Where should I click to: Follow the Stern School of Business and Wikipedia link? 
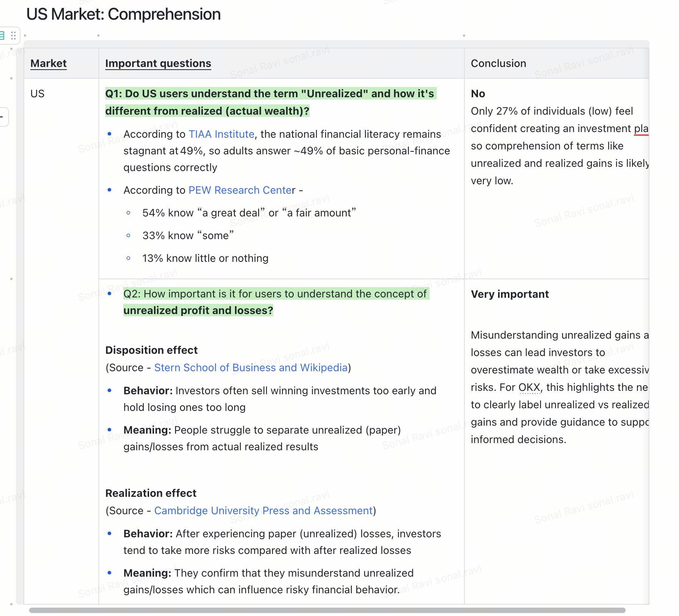pos(251,367)
